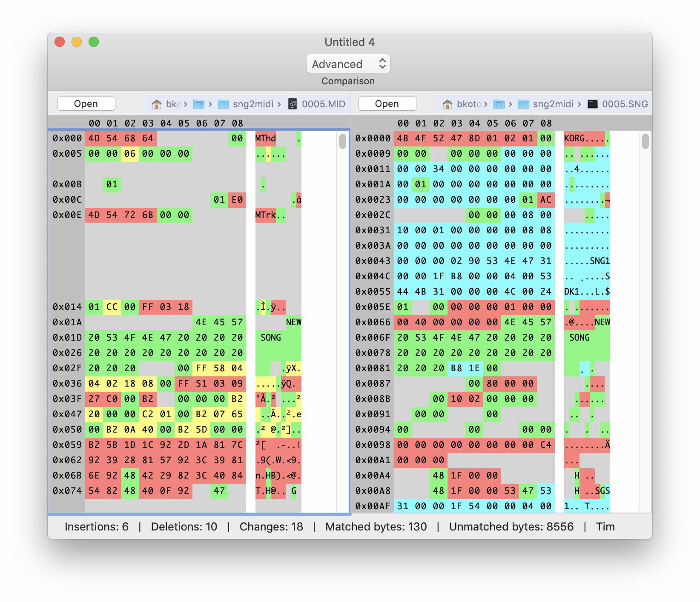Click row address 0x014 in the MID pane
The image size is (700, 602).
point(67,307)
